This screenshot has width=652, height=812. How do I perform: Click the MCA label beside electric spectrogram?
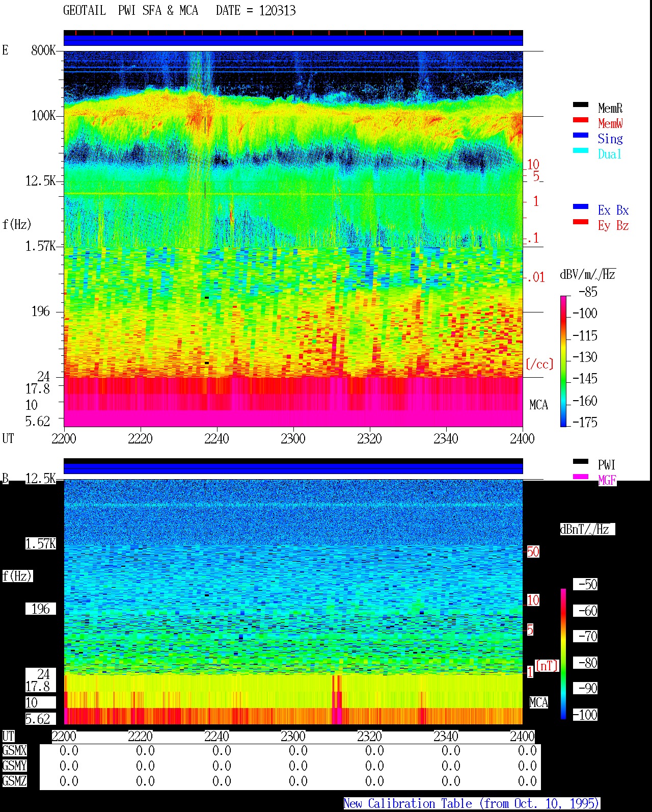[538, 405]
